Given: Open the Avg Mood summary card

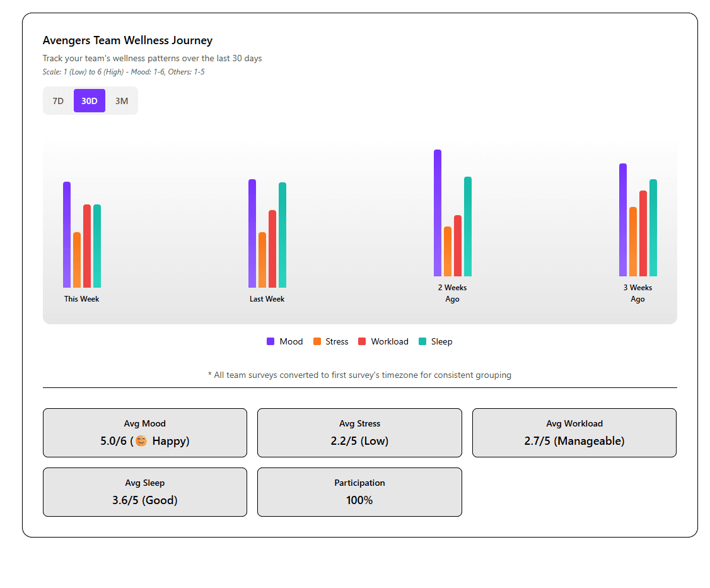Looking at the screenshot, I should pyautogui.click(x=144, y=433).
